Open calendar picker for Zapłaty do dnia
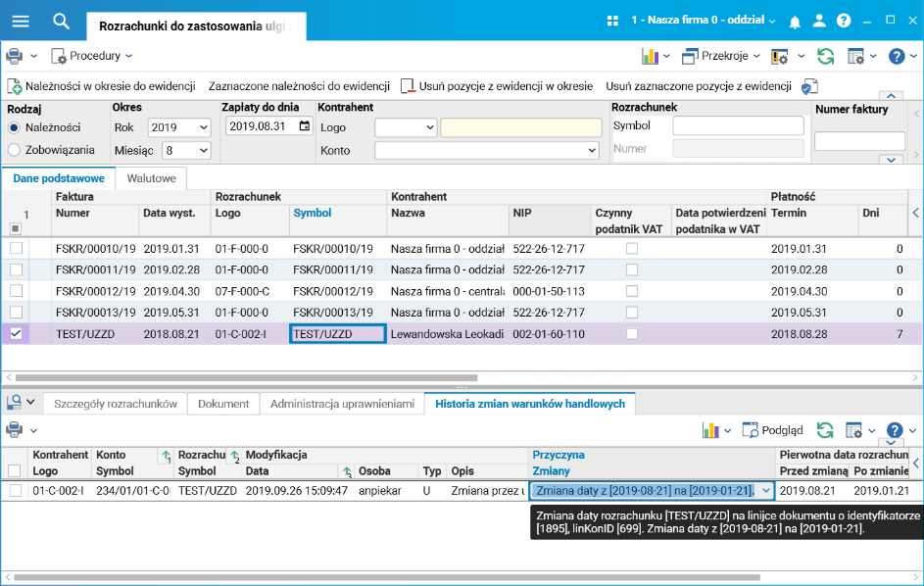This screenshot has width=924, height=586. [x=304, y=126]
